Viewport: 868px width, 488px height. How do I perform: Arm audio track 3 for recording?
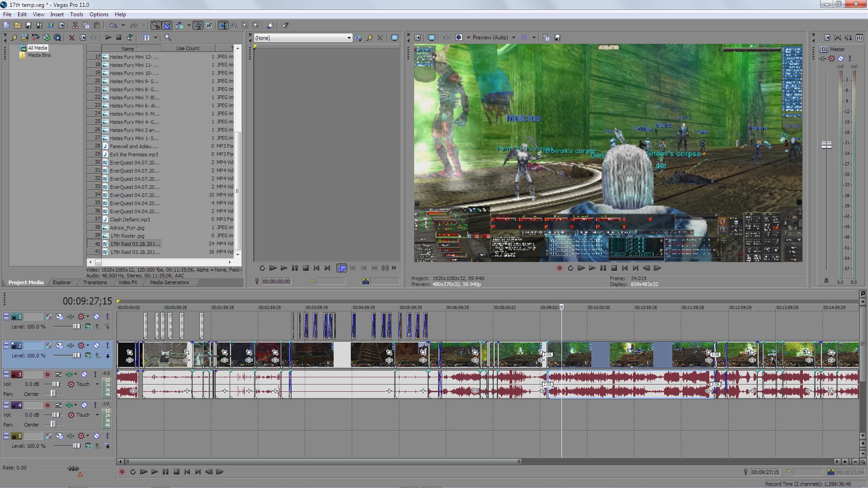coord(47,375)
